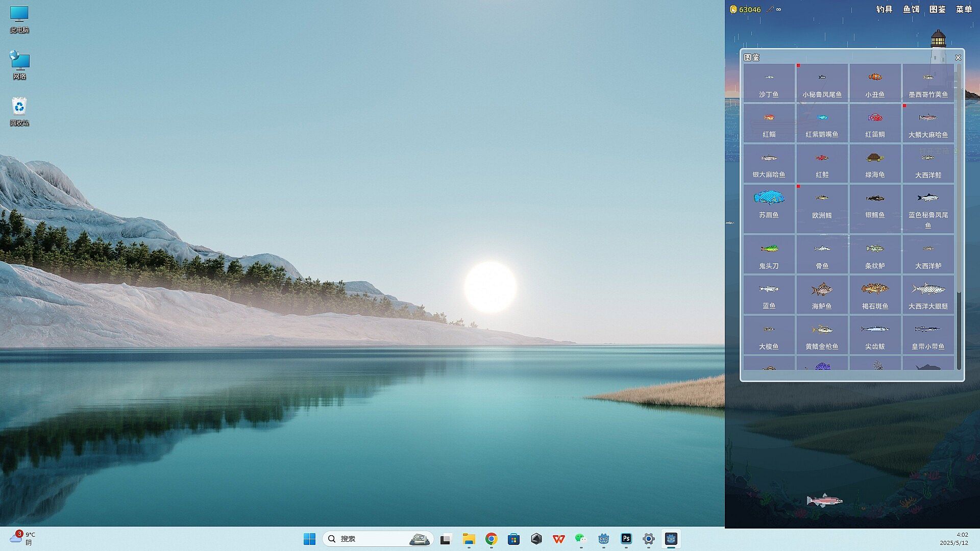The image size is (980, 551).
Task: Select the 小丑鱼 clownfish entry
Action: click(x=875, y=83)
